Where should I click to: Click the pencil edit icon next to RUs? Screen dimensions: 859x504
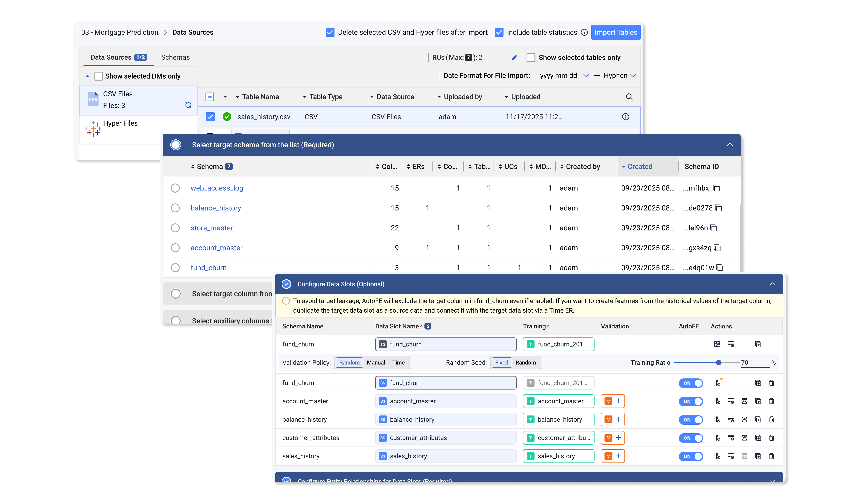tap(514, 58)
